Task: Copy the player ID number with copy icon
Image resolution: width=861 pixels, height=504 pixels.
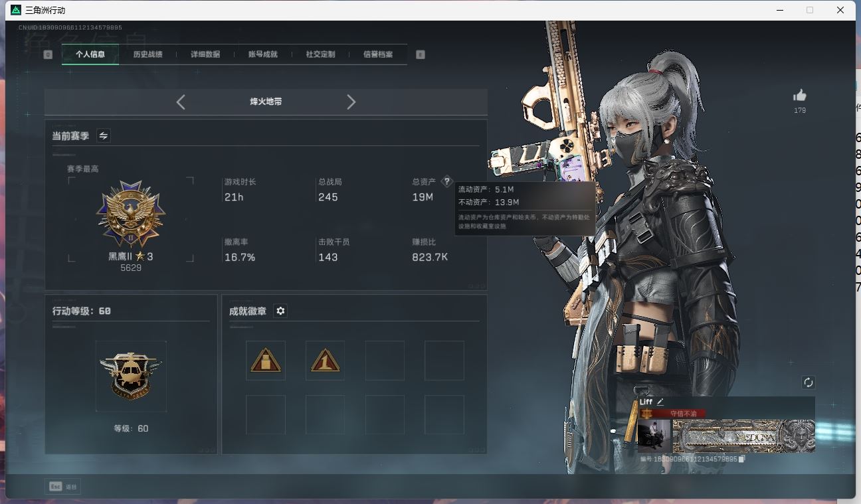Action: pos(742,459)
